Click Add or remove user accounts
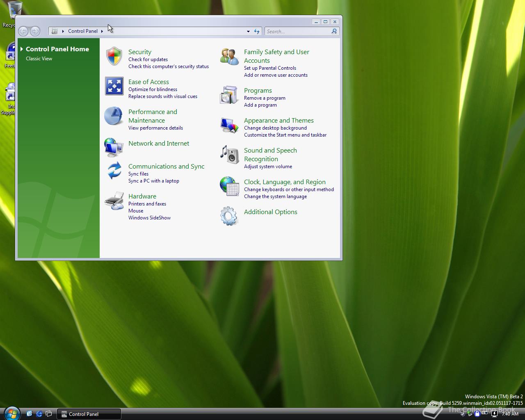The width and height of the screenshot is (525, 420). (x=276, y=75)
